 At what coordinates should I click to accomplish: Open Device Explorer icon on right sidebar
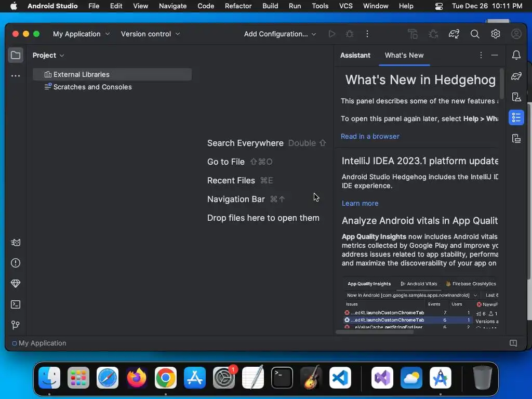tap(516, 138)
